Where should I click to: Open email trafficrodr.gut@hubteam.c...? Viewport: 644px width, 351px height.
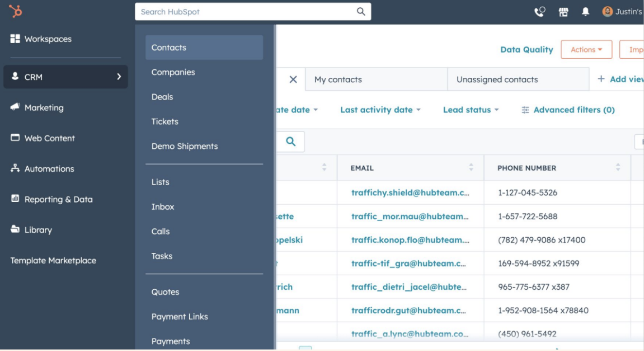(x=409, y=311)
